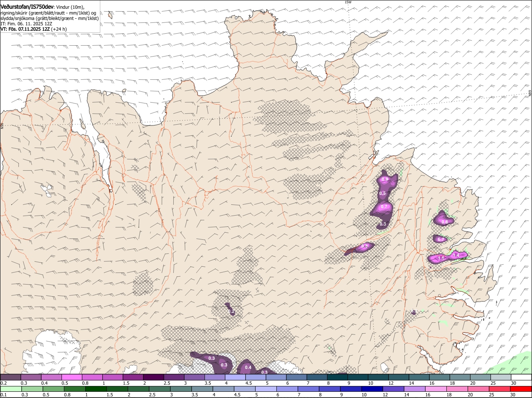This screenshot has width=532, height=398.
Task: Click the 1.4 precipitation value on the map
Action: click(x=456, y=255)
